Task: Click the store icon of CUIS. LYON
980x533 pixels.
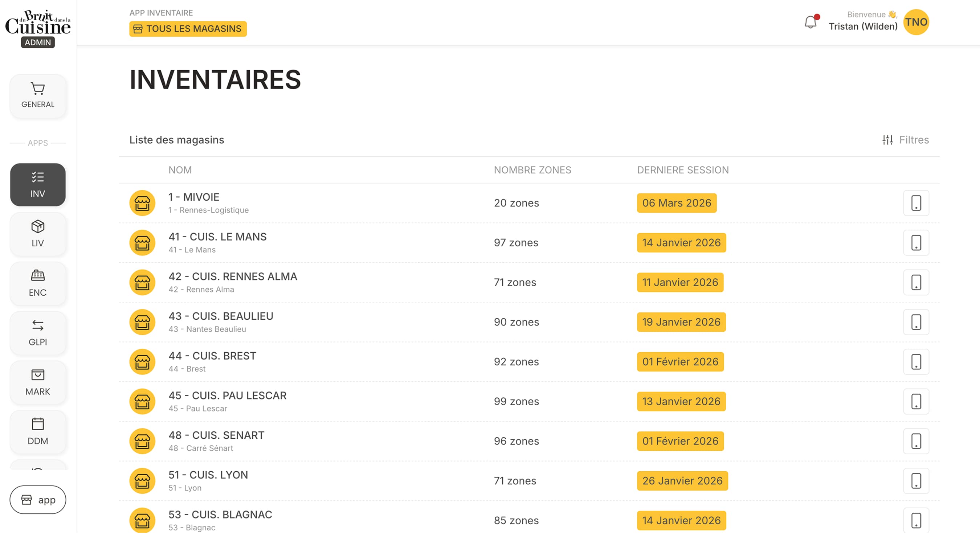Action: (x=142, y=481)
